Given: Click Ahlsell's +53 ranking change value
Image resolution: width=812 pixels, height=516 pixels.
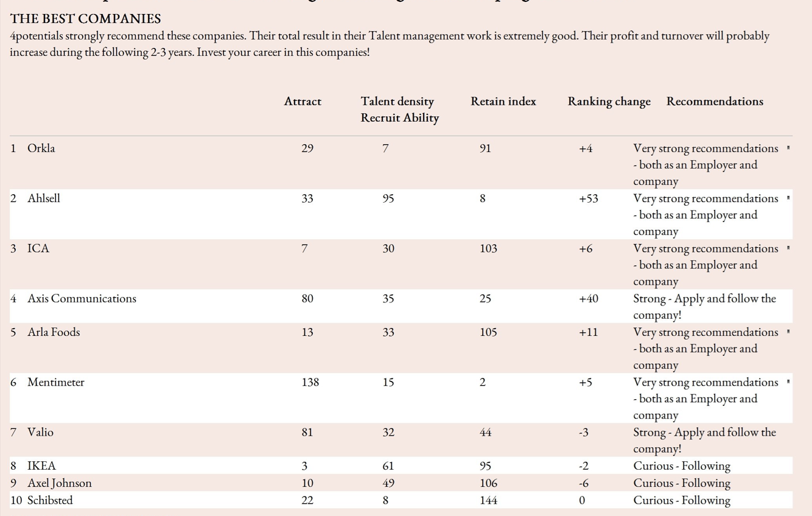Looking at the screenshot, I should point(588,198).
